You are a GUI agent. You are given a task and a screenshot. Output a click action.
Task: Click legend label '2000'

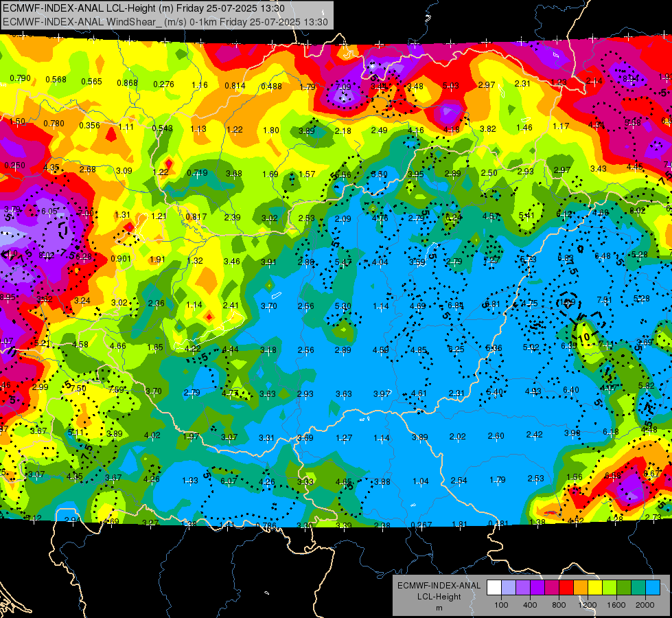click(645, 605)
